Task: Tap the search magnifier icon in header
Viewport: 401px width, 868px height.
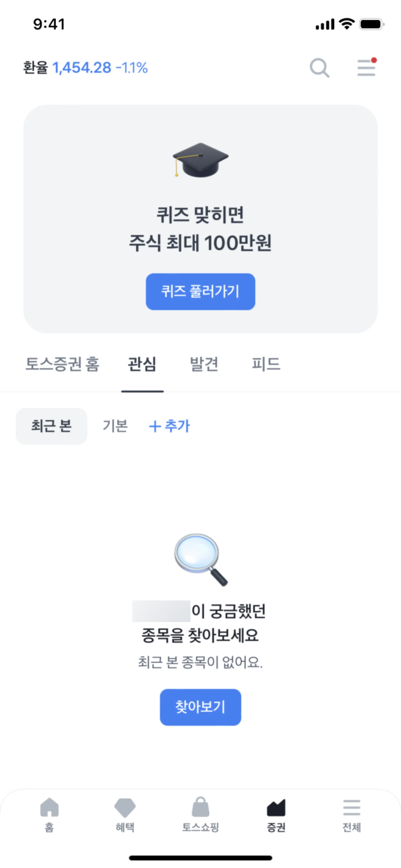Action: coord(319,68)
